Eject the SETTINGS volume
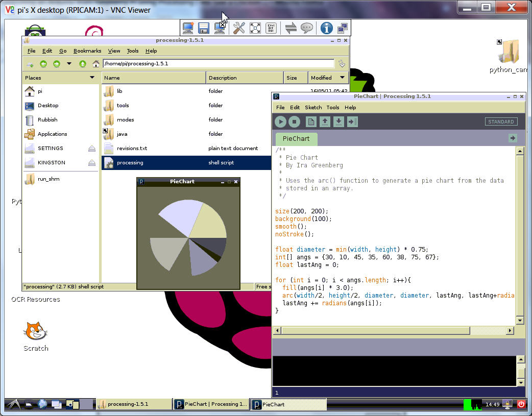532x416 pixels. click(92, 149)
